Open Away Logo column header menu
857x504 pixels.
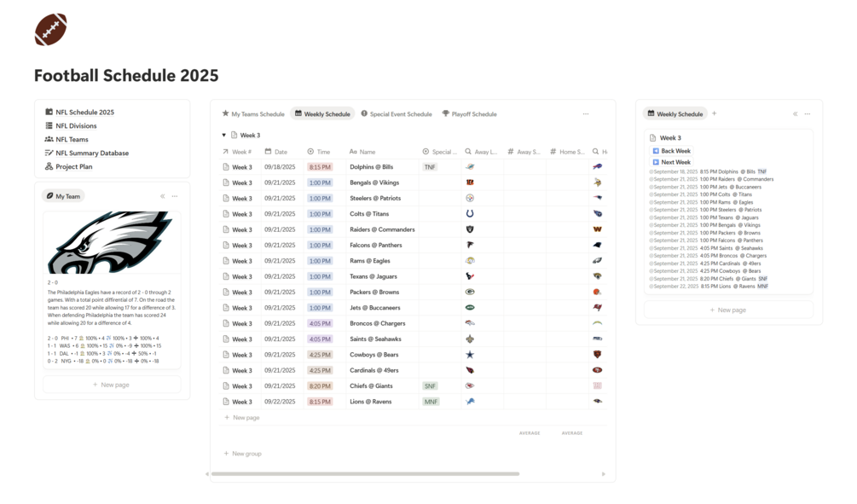[482, 152]
